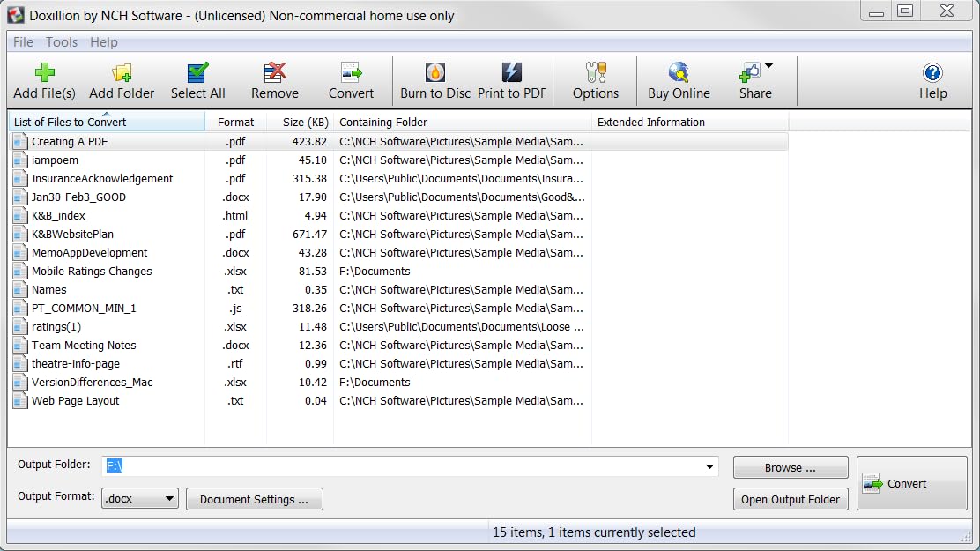Click the Extended Information column header
The image size is (980, 551).
point(690,122)
